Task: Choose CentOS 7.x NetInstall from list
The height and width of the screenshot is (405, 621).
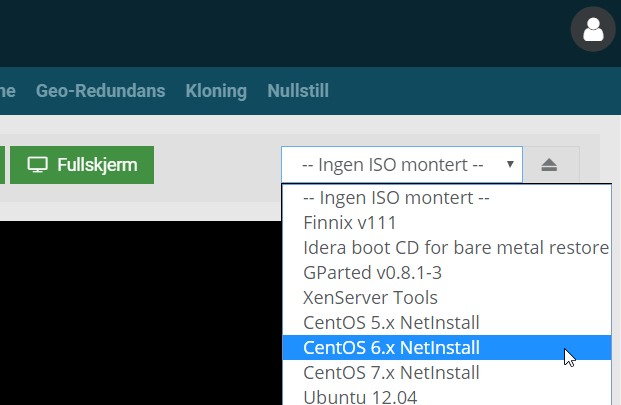Action: coord(447,373)
